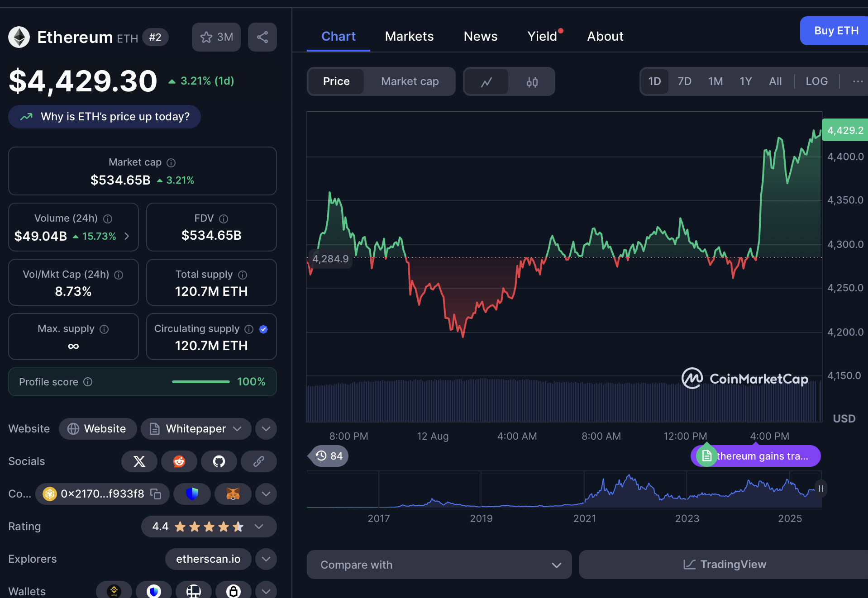The image size is (868, 598).
Task: Click the 4,284.9 opening price label
Action: click(x=330, y=259)
